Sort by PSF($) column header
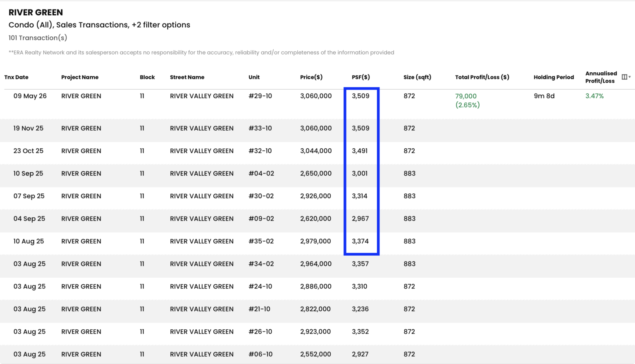Image resolution: width=635 pixels, height=364 pixels. point(361,77)
